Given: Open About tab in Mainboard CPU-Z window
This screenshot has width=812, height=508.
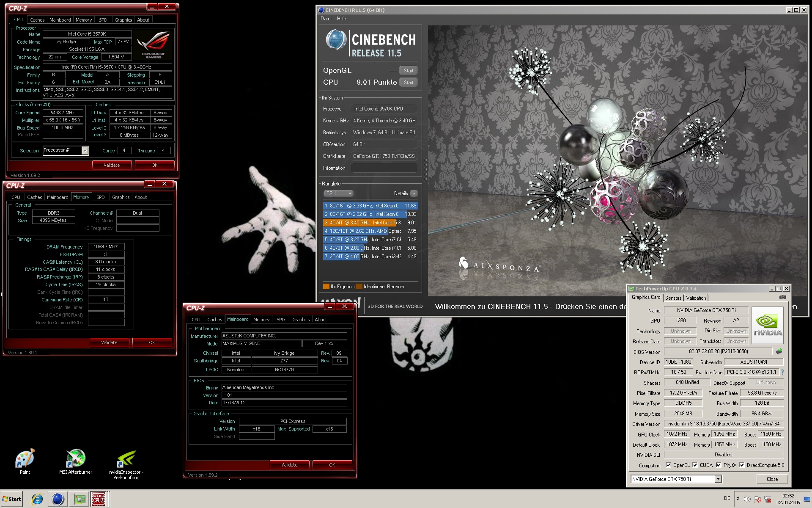Looking at the screenshot, I should pyautogui.click(x=321, y=320).
